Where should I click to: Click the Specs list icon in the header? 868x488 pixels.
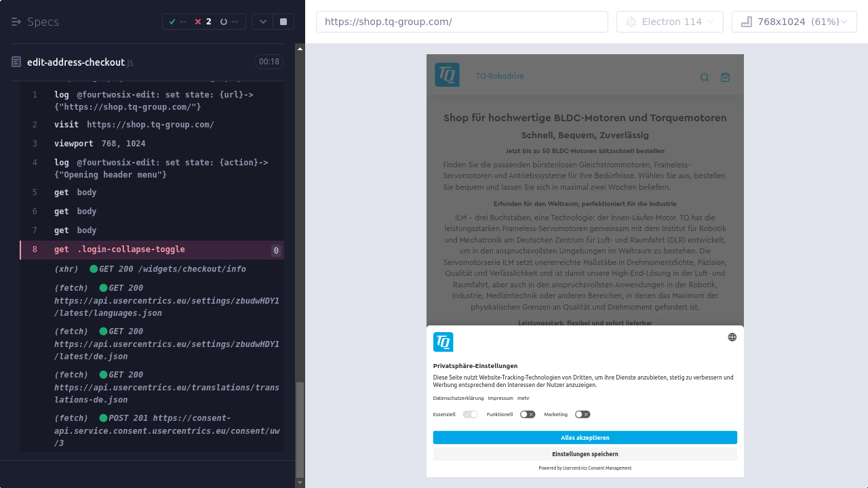tap(16, 22)
